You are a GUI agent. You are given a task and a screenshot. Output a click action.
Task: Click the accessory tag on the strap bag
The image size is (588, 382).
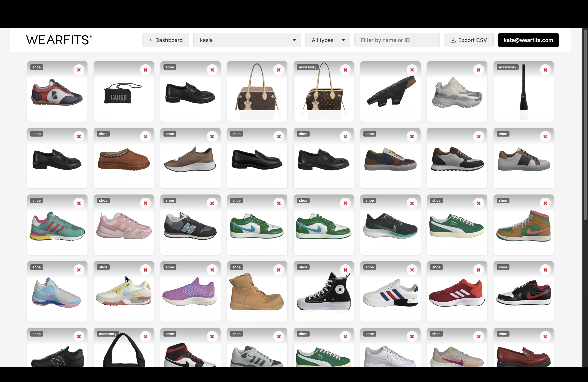pyautogui.click(x=507, y=67)
